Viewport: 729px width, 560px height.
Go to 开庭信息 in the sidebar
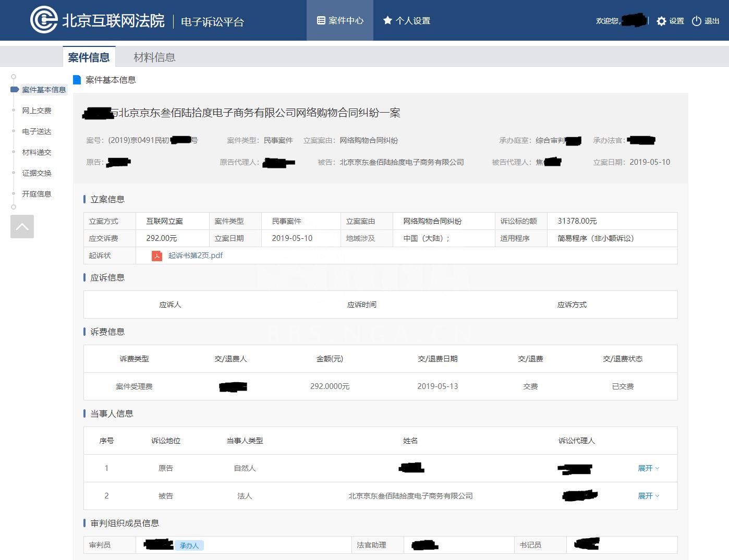37,194
